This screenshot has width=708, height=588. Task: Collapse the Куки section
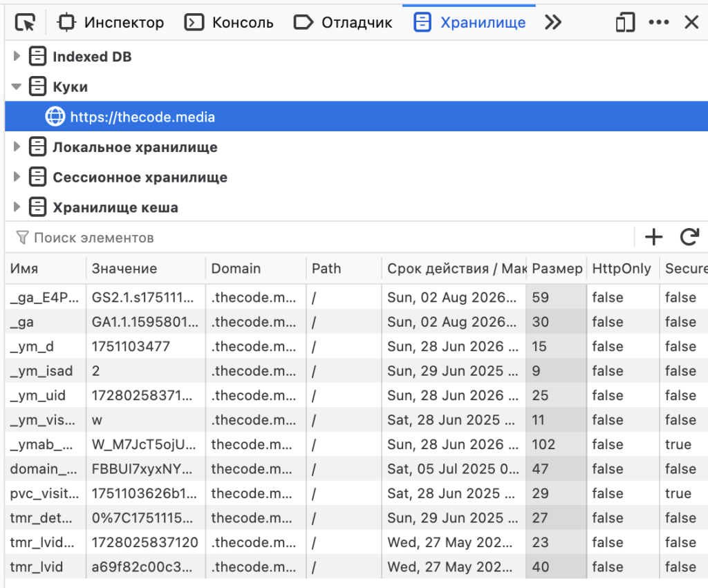(x=15, y=86)
